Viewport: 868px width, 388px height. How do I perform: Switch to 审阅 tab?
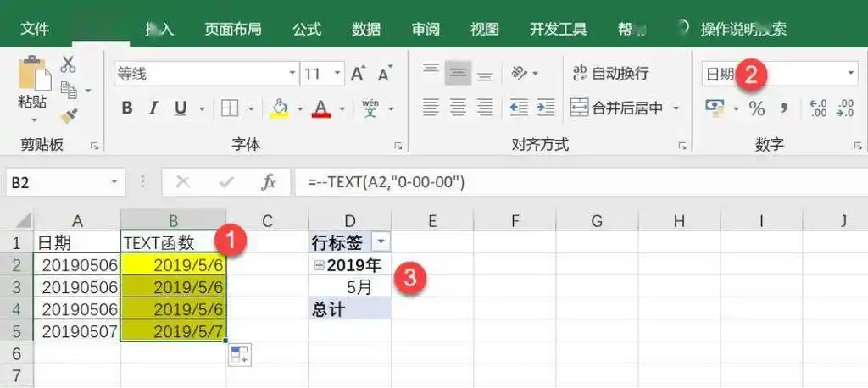(426, 29)
